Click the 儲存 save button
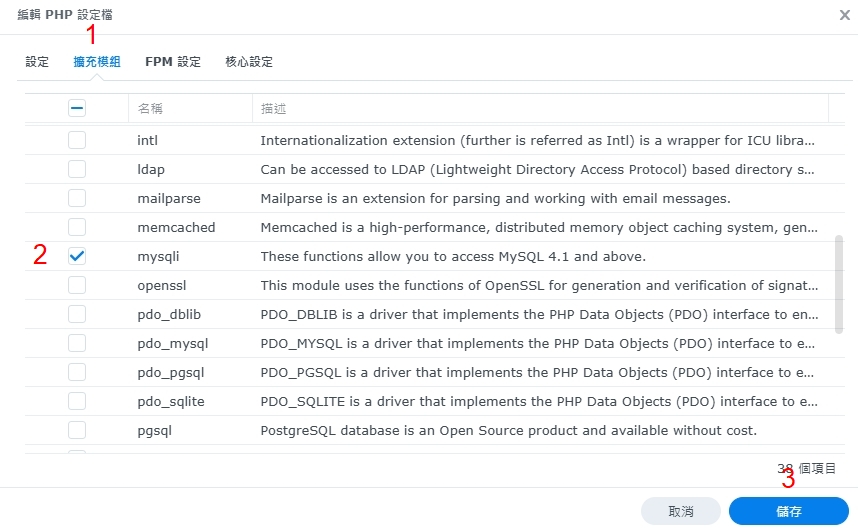Screen dimensions: 858x530 (788, 511)
